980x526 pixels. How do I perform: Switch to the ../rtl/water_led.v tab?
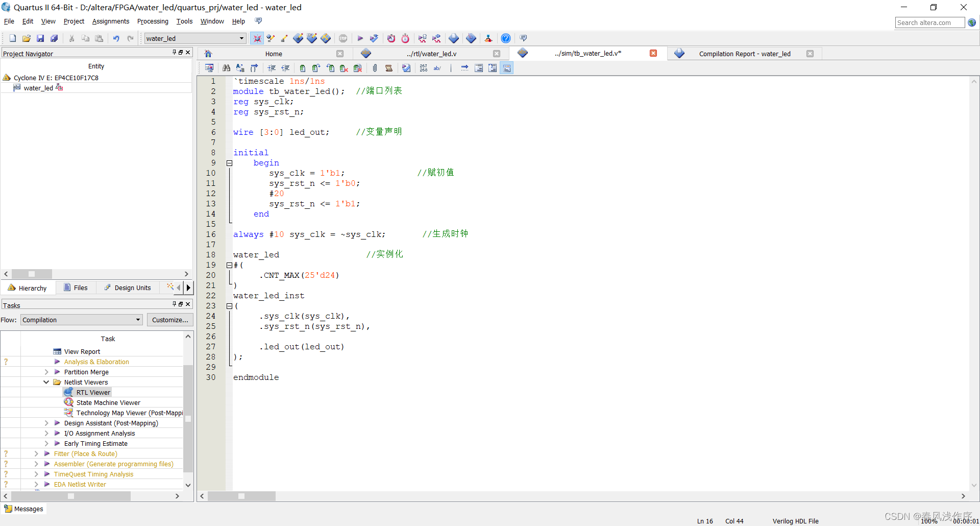point(431,54)
